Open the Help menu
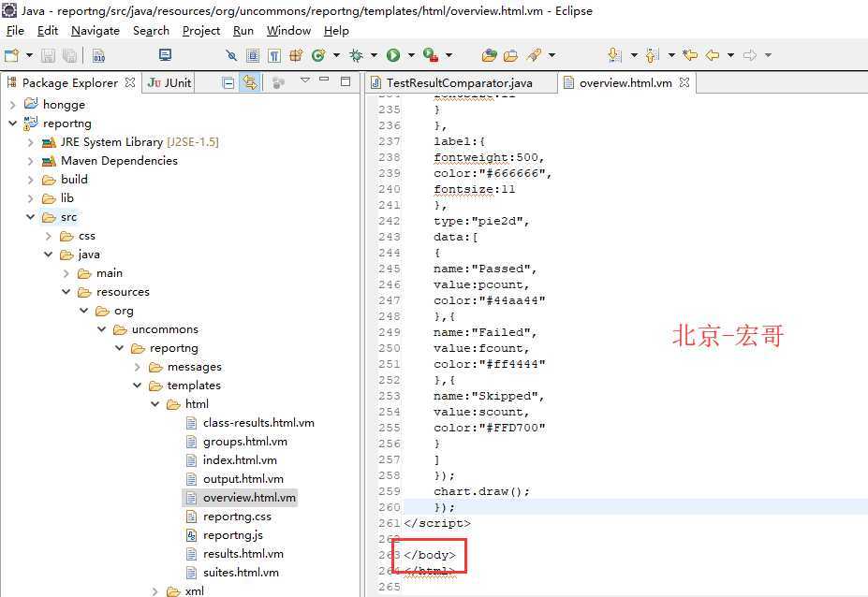Screen dimensions: 868x597 click(336, 31)
